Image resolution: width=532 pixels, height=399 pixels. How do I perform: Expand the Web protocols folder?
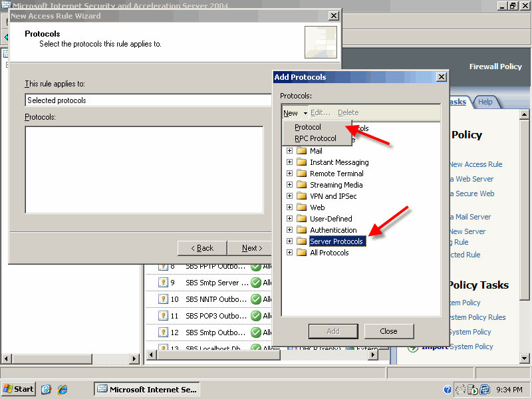coord(289,207)
